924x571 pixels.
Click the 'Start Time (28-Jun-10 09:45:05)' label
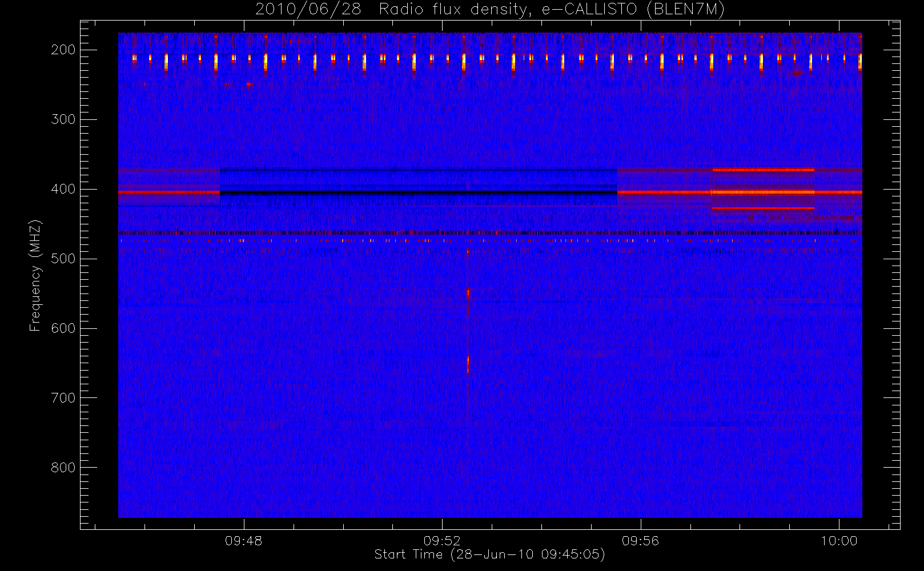click(x=489, y=554)
